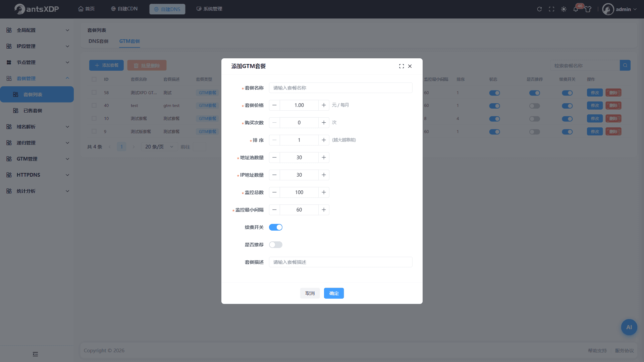Click the admin avatar icon
Viewport: 644px width, 362px height.
(x=608, y=9)
